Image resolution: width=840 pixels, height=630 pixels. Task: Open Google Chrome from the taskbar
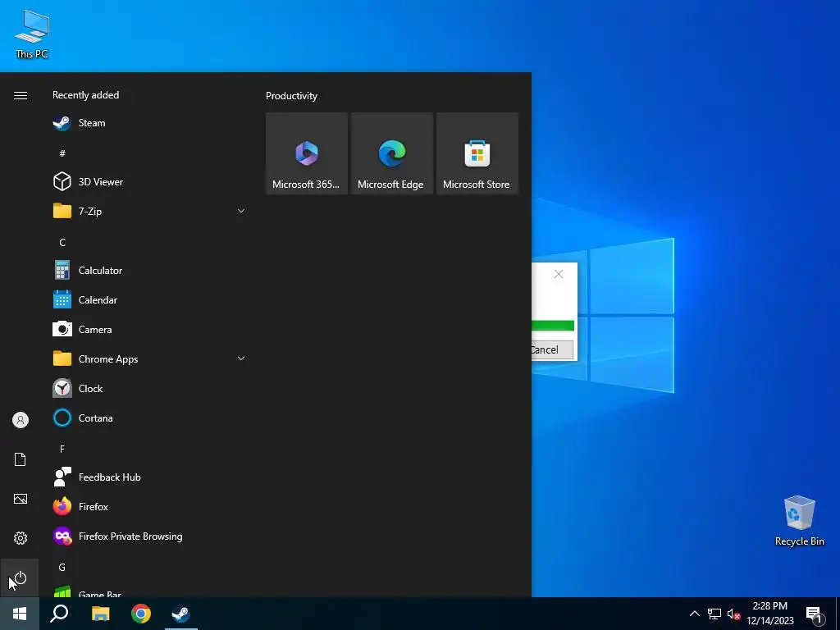[141, 614]
